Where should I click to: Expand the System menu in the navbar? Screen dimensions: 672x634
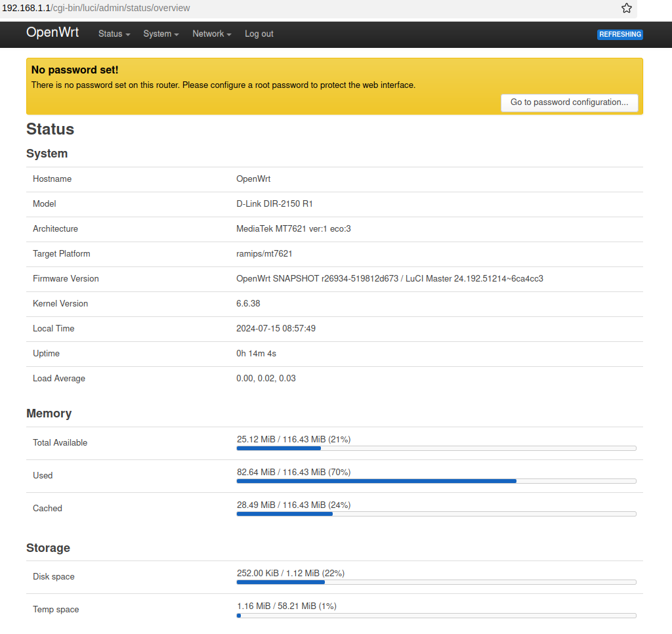[160, 33]
